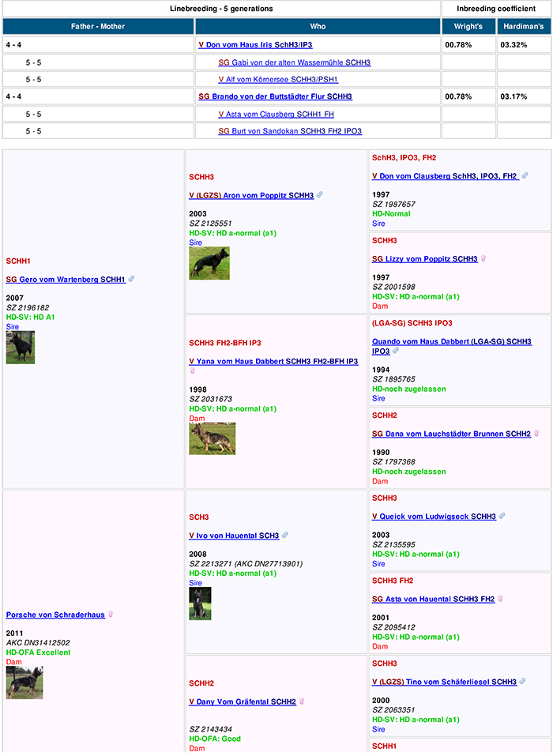Image resolution: width=553 pixels, height=756 pixels.
Task: Follow the Queick vom Ludwigseck SCHH3 link
Action: pos(434,517)
